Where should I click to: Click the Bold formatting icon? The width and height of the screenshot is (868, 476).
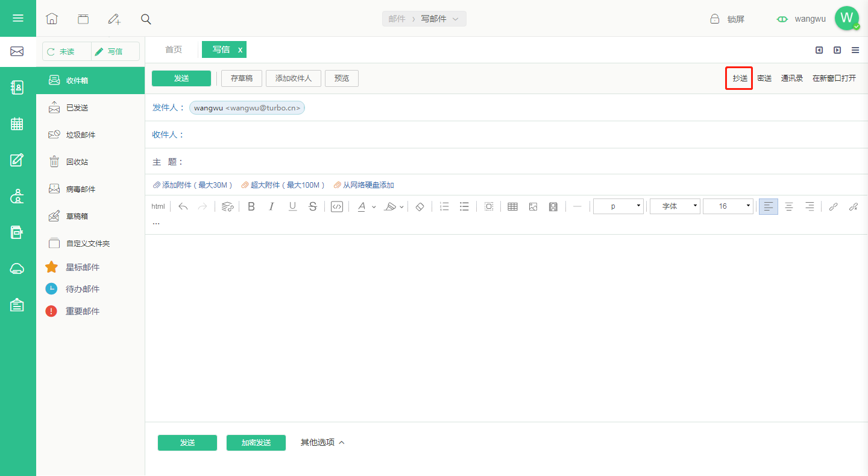[251, 206]
